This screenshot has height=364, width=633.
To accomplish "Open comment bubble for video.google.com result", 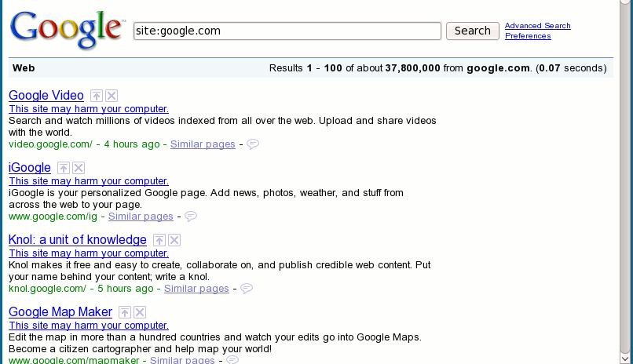I will point(253,144).
